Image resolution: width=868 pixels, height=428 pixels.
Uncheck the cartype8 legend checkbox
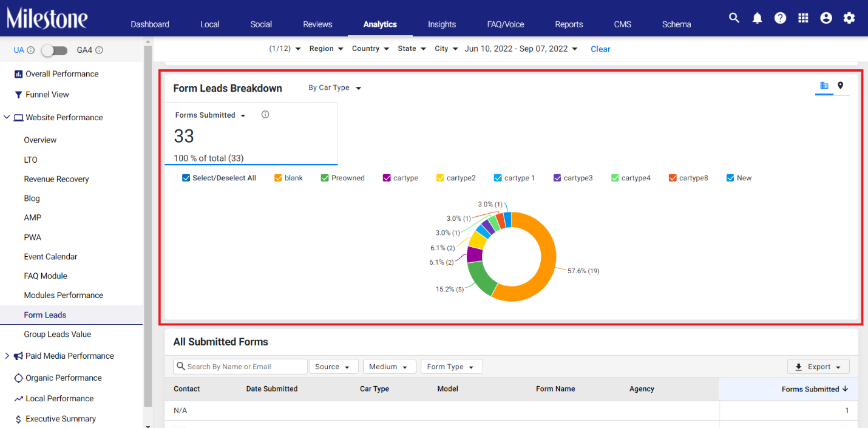click(x=673, y=178)
